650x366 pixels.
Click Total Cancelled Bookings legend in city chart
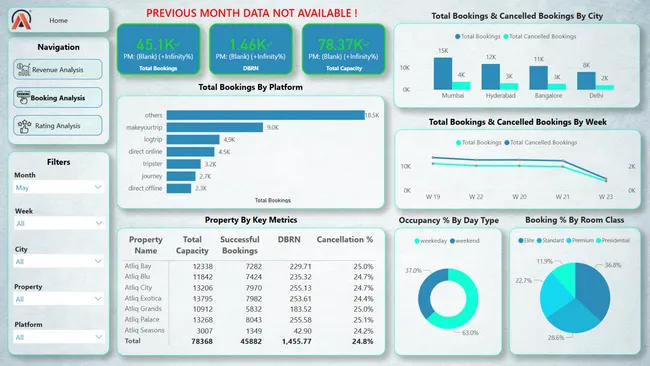540,36
